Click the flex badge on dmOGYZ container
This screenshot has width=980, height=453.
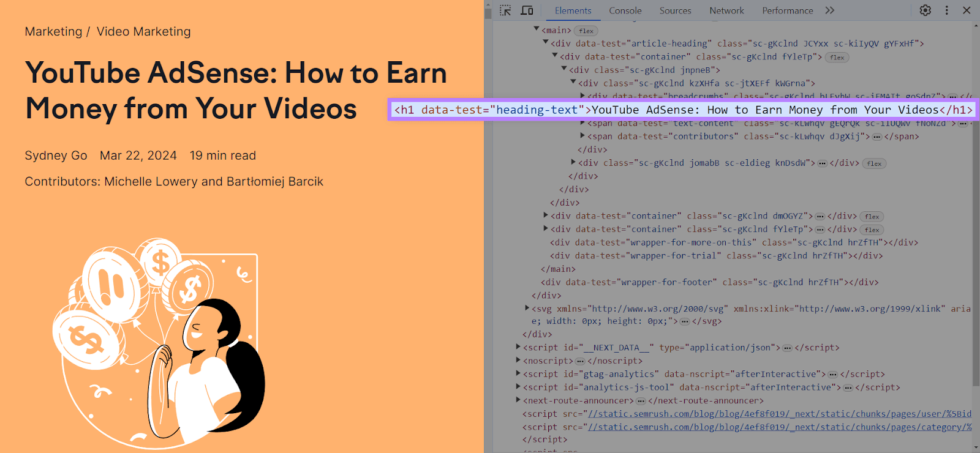[872, 217]
